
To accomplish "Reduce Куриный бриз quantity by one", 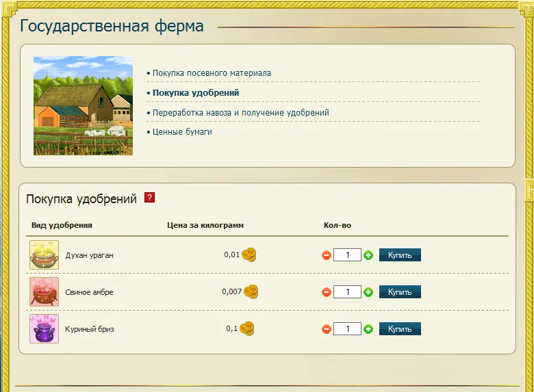I will point(327,329).
